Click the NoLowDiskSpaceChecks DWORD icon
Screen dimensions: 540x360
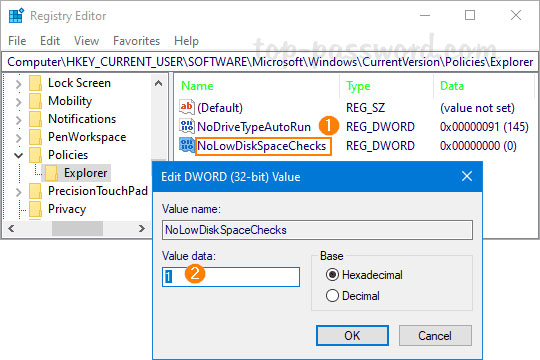pyautogui.click(x=187, y=145)
